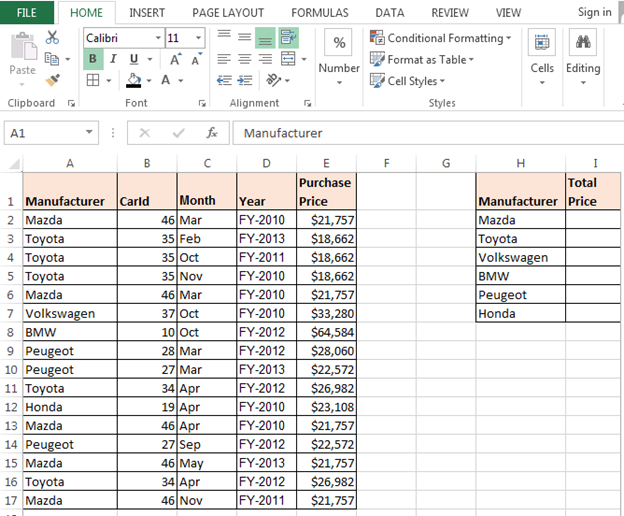Apply Middle Align to cell

[245, 37]
